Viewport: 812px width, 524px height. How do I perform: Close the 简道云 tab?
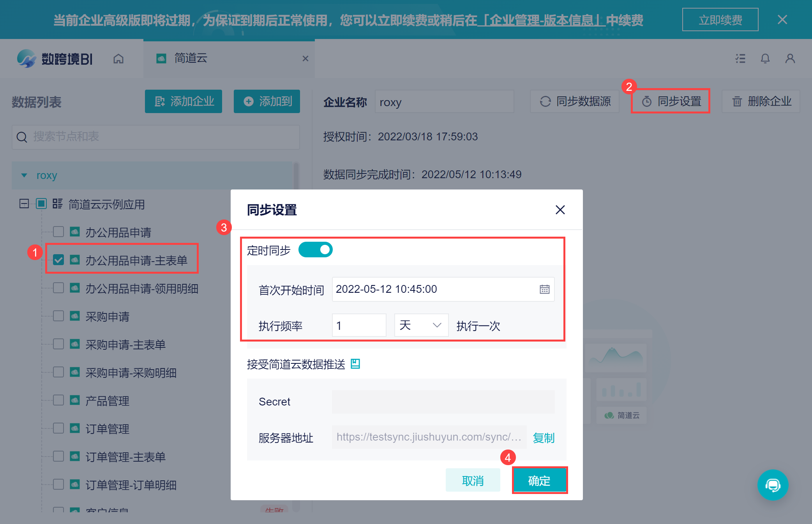(x=305, y=58)
